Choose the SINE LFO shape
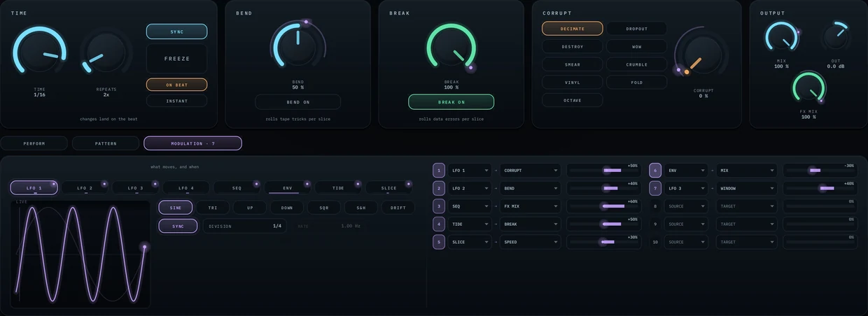 point(176,208)
